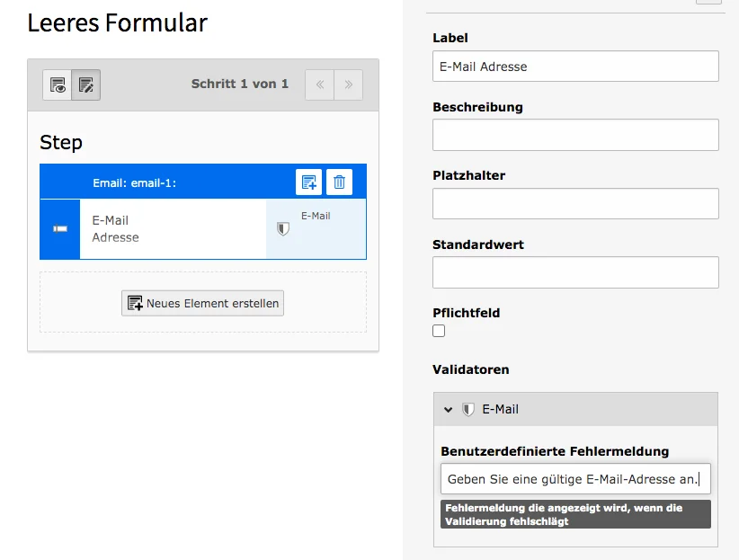Collapse the E-Mail validator section
The image size is (739, 560).
[450, 408]
